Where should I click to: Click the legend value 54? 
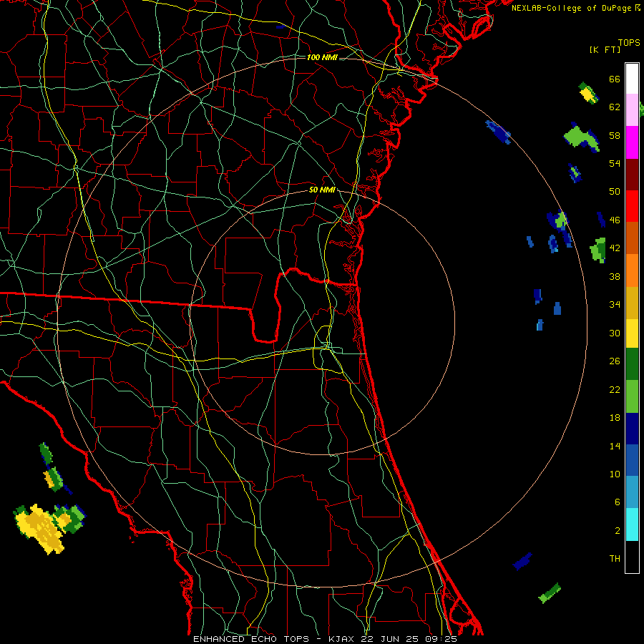(615, 163)
